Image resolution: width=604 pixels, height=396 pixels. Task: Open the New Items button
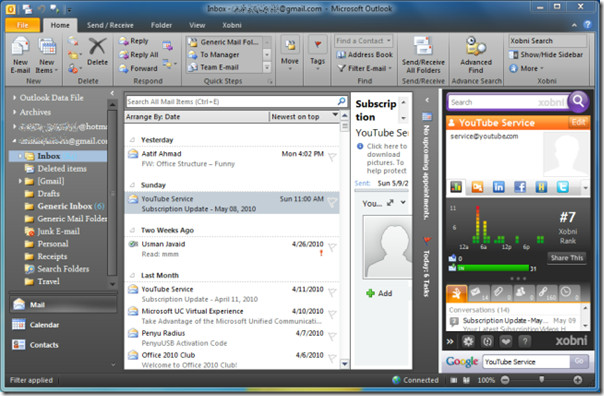[47, 54]
